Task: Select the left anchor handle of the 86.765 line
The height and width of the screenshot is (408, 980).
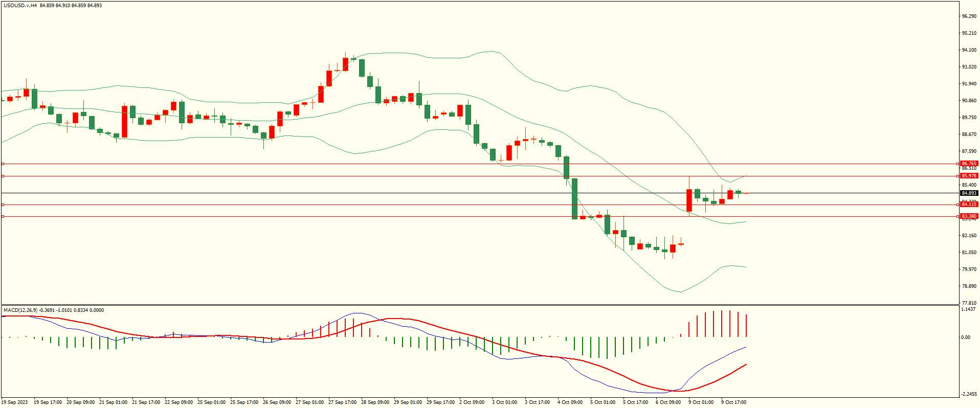Action: click(3, 164)
